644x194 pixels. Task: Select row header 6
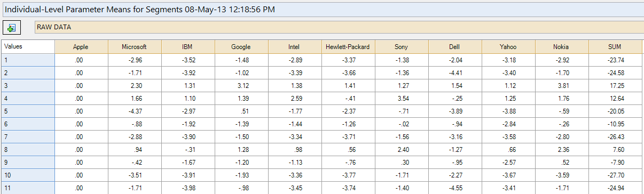pyautogui.click(x=27, y=124)
